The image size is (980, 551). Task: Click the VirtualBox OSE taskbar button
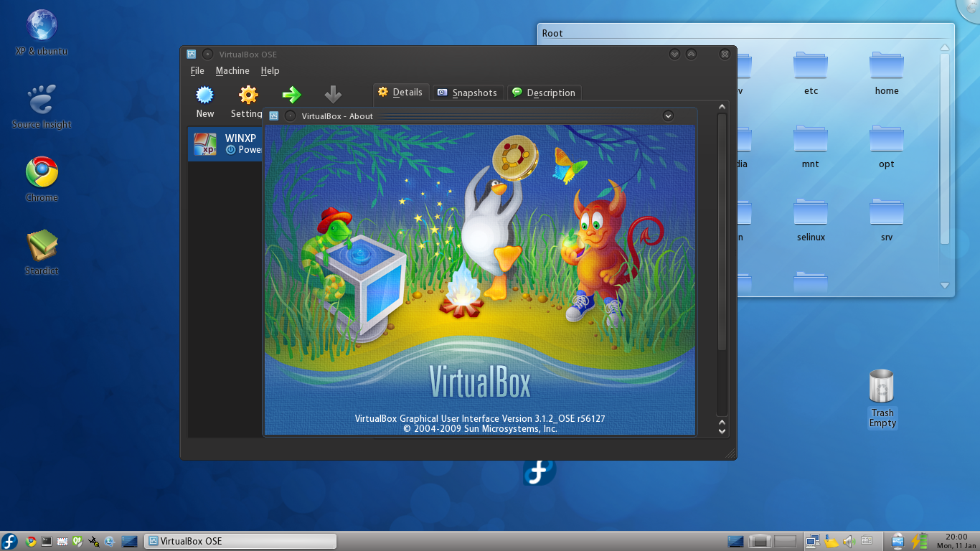pyautogui.click(x=240, y=542)
